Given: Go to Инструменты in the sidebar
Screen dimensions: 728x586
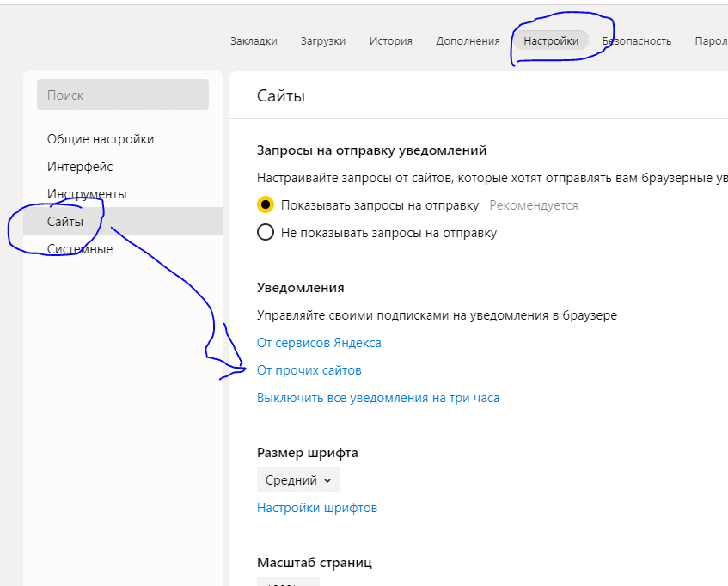Looking at the screenshot, I should pyautogui.click(x=87, y=194).
